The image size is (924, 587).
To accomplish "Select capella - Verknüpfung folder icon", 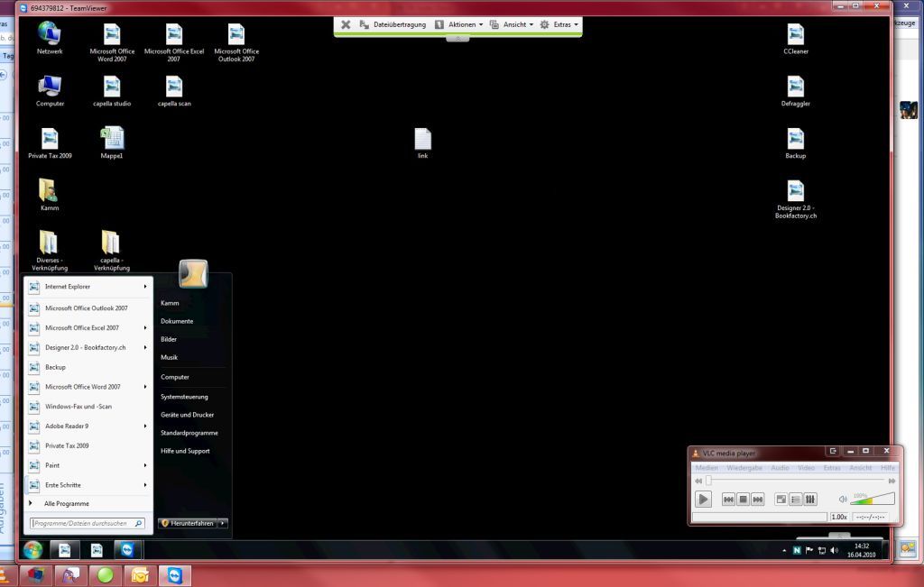I will tap(111, 251).
